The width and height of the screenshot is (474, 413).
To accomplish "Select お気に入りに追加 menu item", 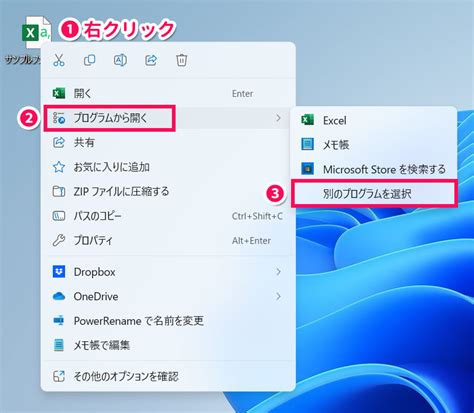I will click(168, 167).
